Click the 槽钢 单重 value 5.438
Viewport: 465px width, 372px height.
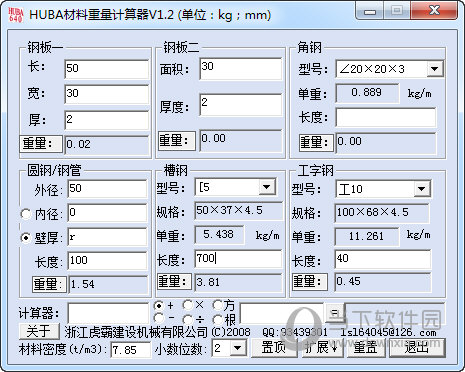tap(219, 235)
